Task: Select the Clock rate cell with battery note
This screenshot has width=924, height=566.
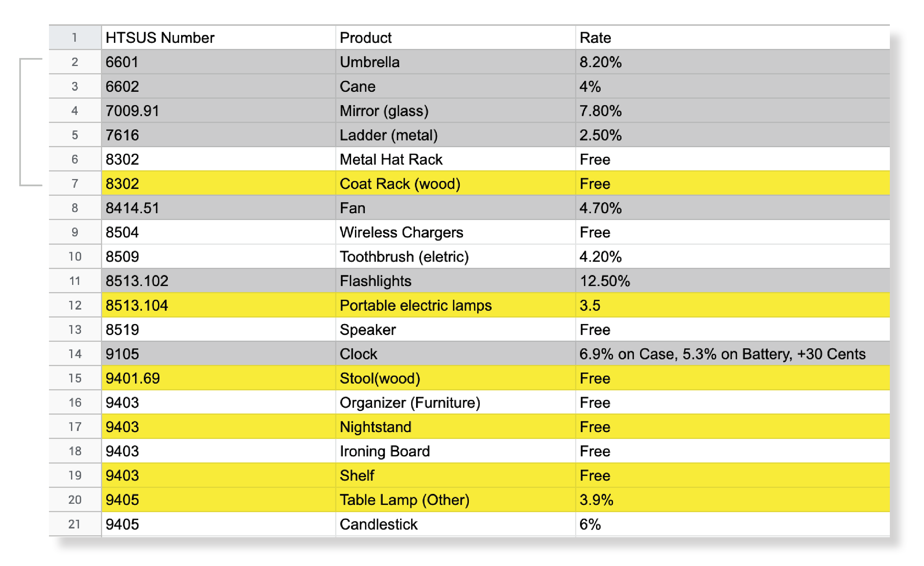Action: [732, 354]
